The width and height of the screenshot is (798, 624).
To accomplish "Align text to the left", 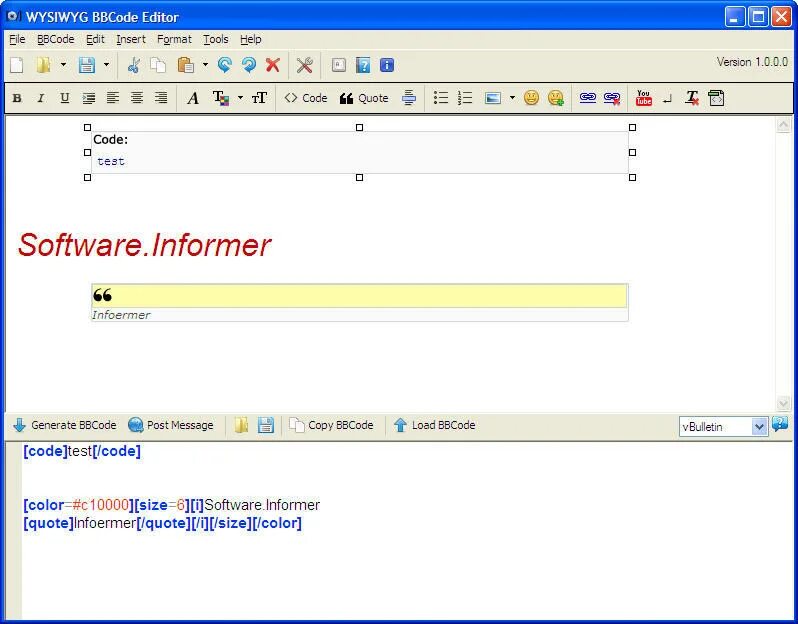I will click(x=112, y=98).
